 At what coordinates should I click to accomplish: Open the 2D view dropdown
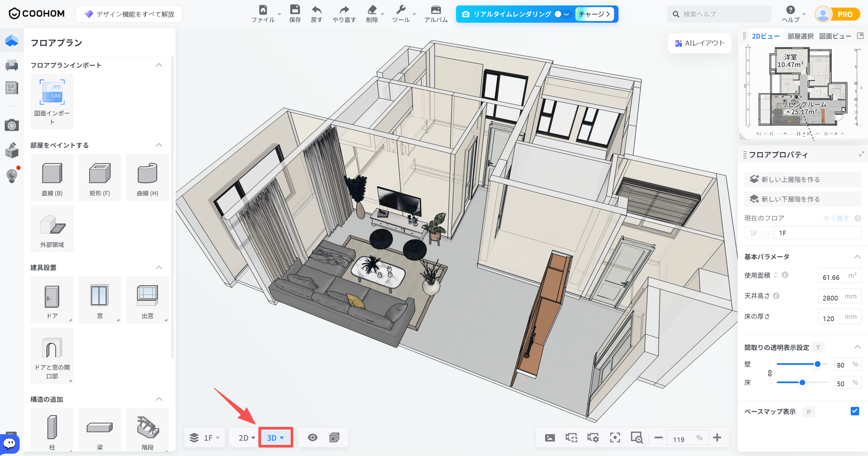[246, 438]
